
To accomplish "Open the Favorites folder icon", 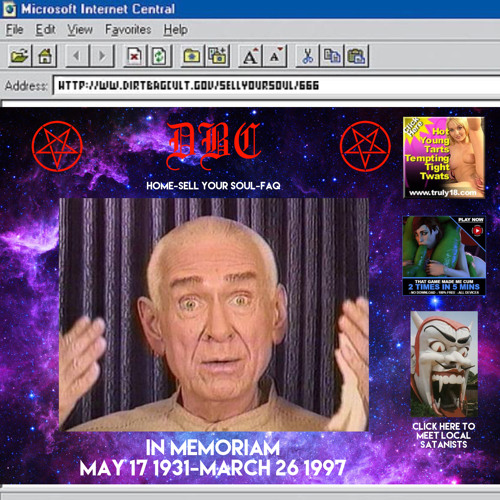I will (192, 56).
